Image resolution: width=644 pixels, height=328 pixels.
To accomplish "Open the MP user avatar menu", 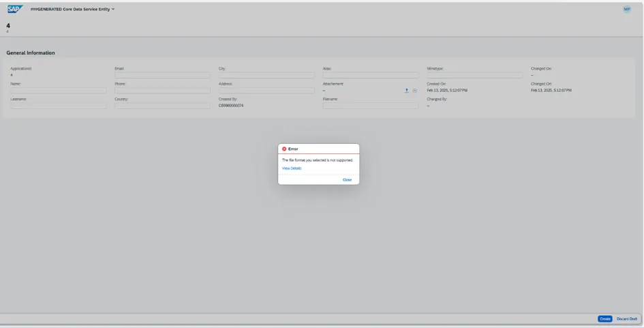I will (x=626, y=10).
